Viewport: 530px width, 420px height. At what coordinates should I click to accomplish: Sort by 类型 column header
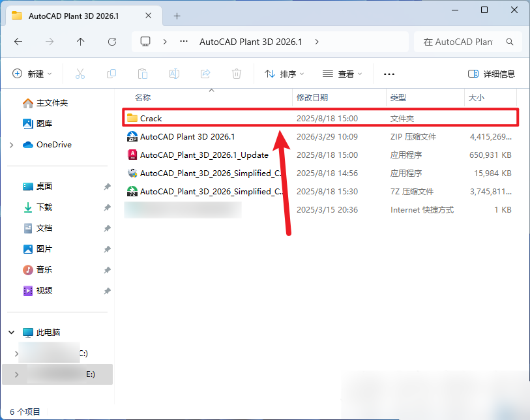tap(398, 98)
